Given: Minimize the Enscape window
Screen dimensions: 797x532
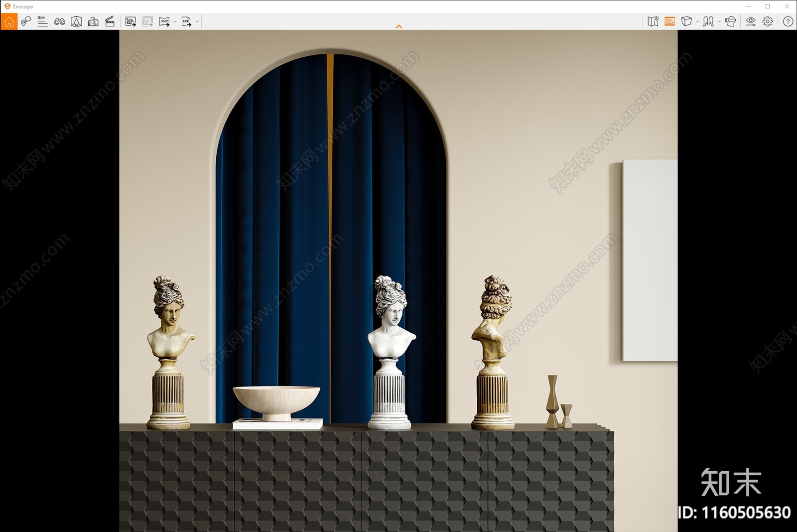Looking at the screenshot, I should 749,6.
